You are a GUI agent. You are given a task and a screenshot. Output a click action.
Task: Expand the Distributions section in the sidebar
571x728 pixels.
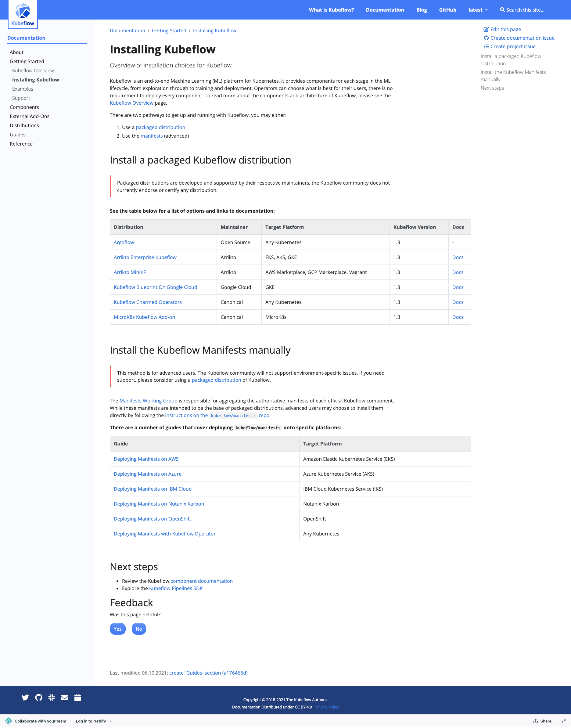24,125
